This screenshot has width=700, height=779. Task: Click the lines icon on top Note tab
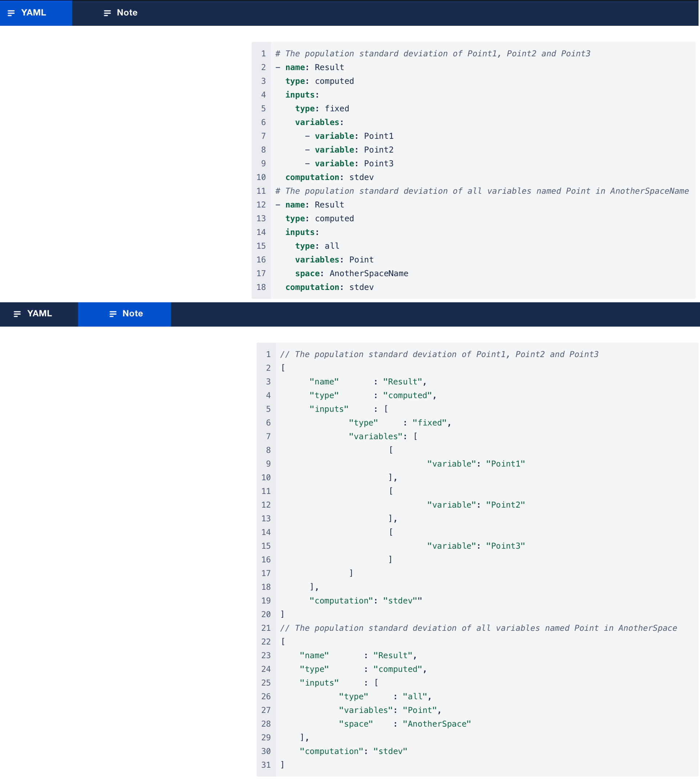tap(107, 13)
